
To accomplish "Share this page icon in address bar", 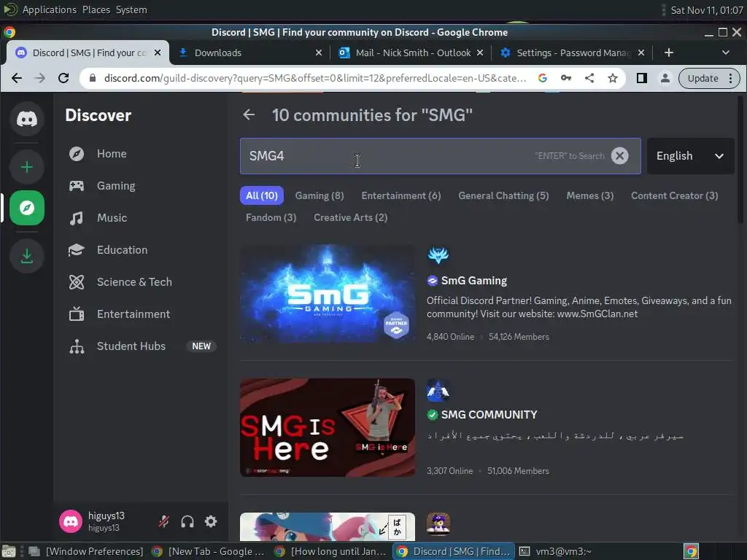I will 589,79.
